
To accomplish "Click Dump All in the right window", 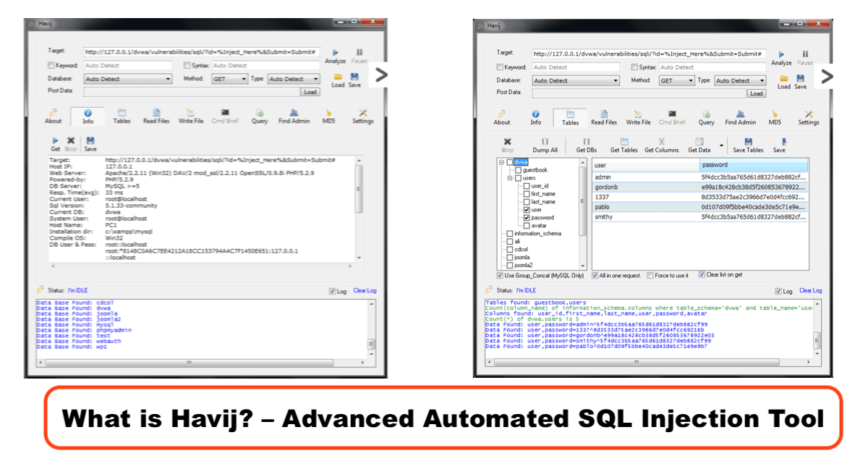I will click(545, 145).
